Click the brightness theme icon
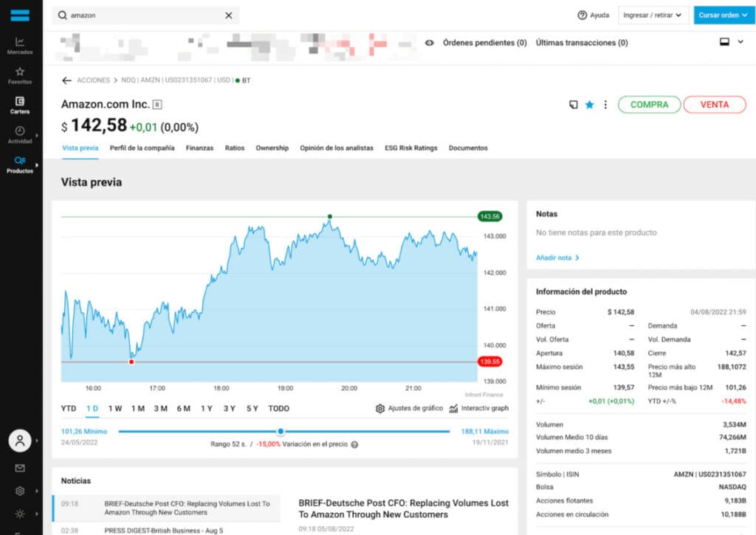 click(x=20, y=514)
